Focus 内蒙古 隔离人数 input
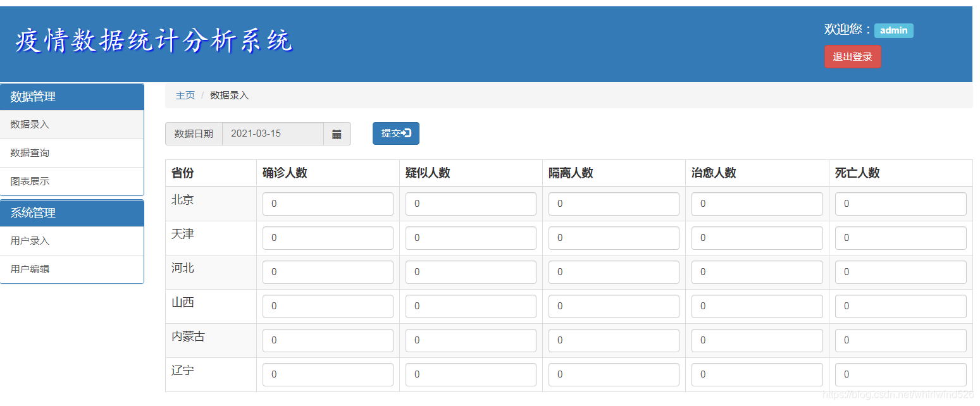This screenshot has width=980, height=406. click(614, 341)
